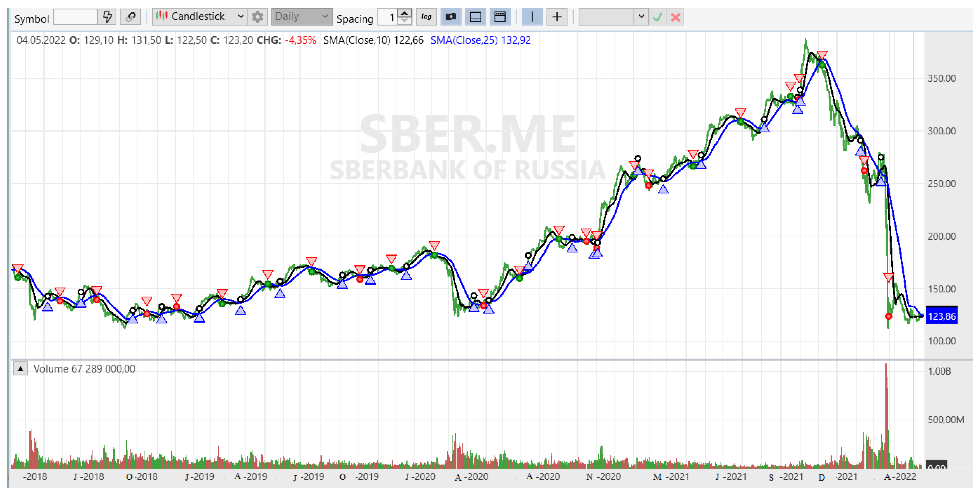Click the green checkmark apply icon

click(658, 17)
